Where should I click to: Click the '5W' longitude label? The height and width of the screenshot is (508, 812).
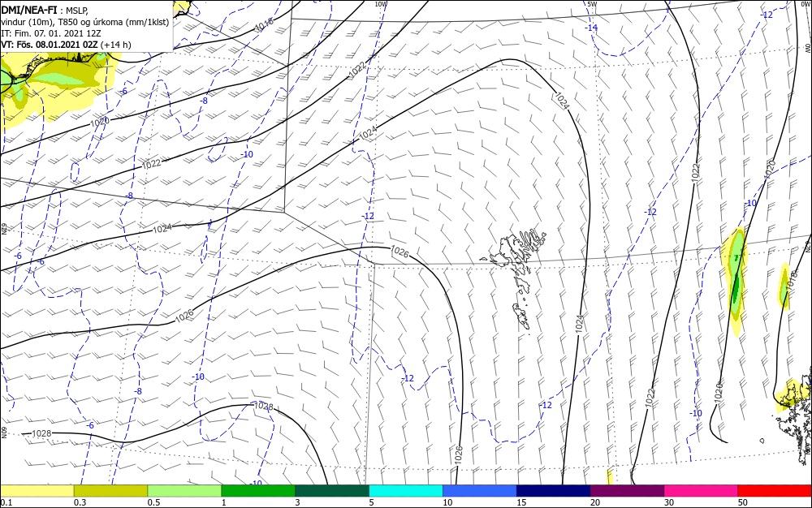(593, 4)
